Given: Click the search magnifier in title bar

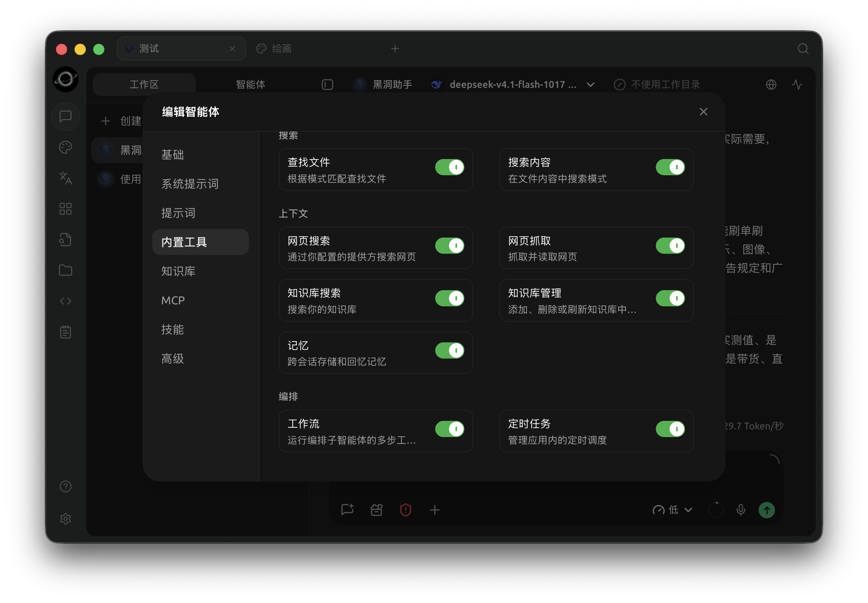Looking at the screenshot, I should click(803, 49).
